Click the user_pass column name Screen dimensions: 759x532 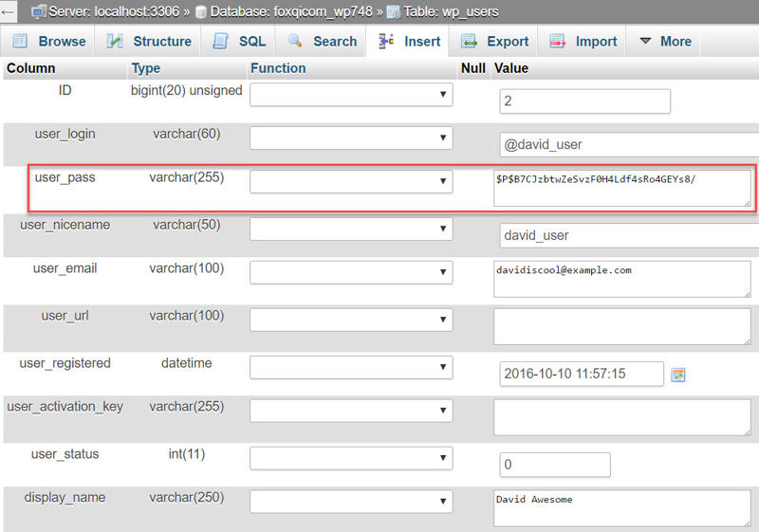tap(65, 177)
